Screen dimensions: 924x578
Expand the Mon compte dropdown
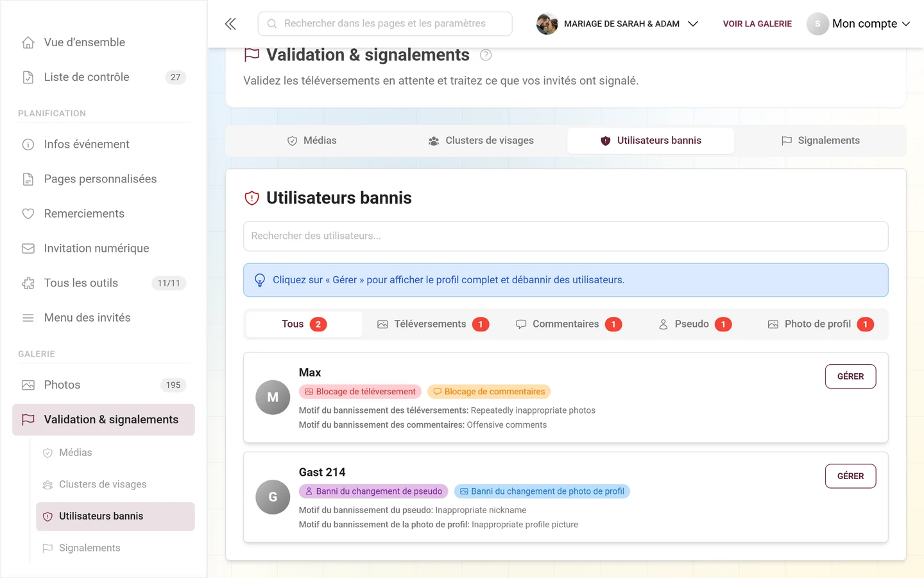tap(859, 24)
